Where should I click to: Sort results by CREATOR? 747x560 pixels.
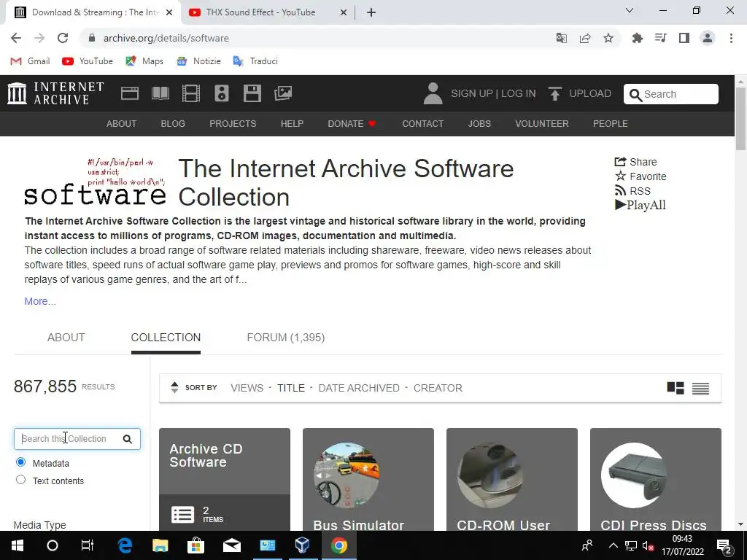point(438,388)
